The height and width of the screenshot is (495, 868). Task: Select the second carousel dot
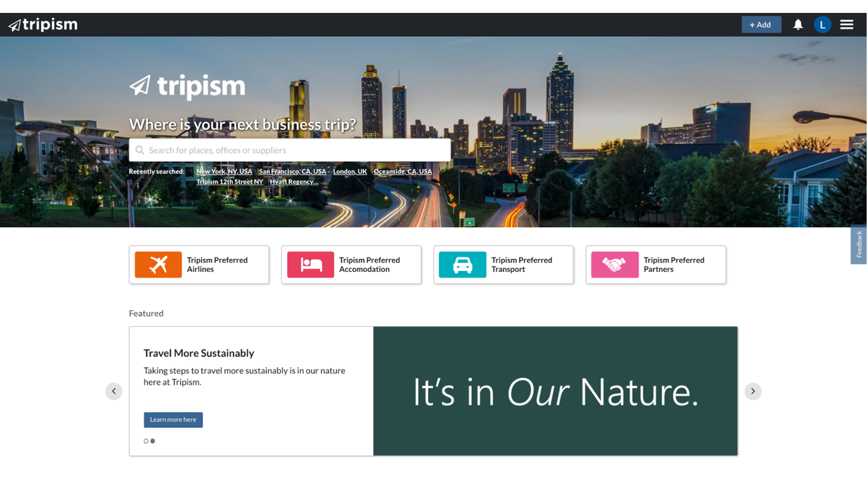coord(152,441)
